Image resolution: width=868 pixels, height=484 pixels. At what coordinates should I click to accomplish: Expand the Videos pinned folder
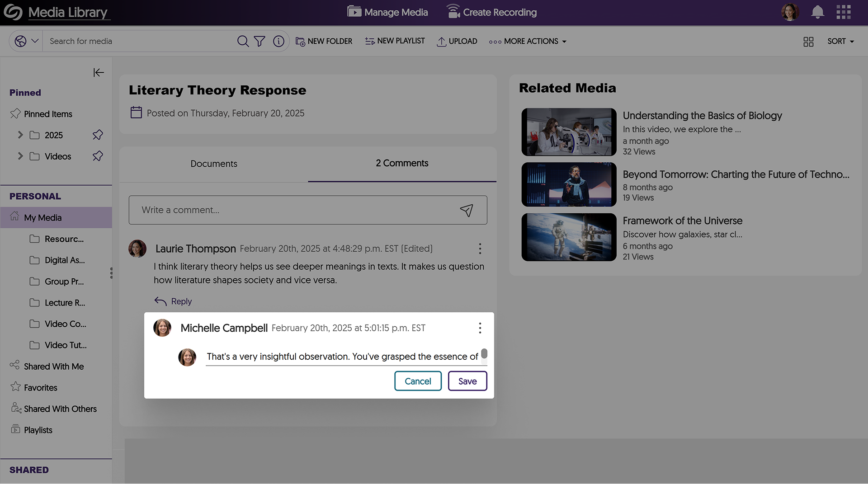20,156
